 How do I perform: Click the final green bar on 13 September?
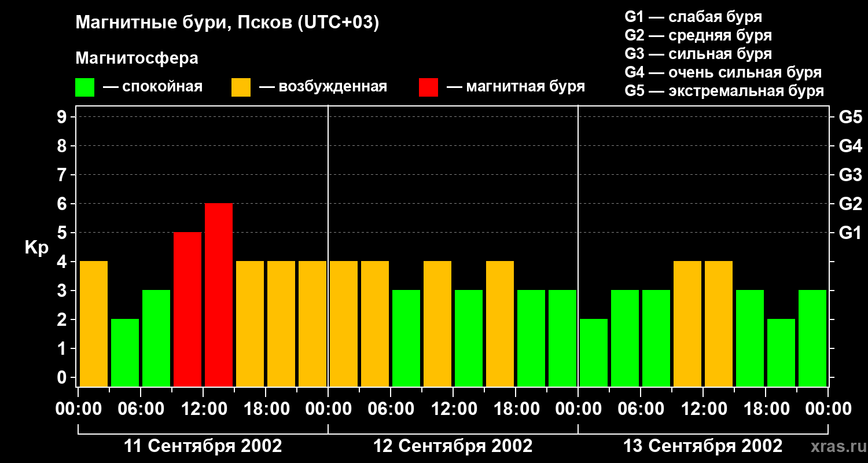coord(812,338)
